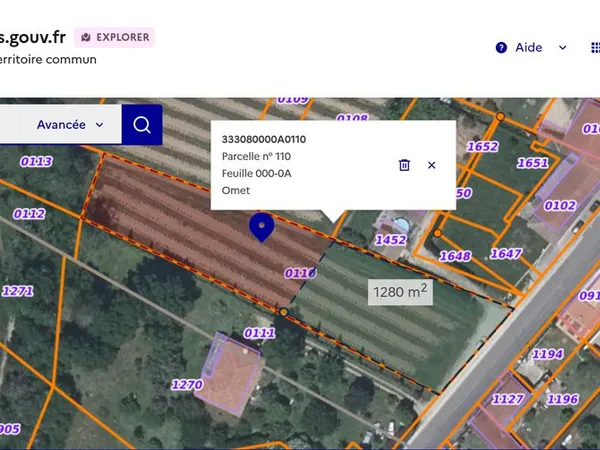Select parcel label 1647
The height and width of the screenshot is (450, 600).
click(x=506, y=253)
